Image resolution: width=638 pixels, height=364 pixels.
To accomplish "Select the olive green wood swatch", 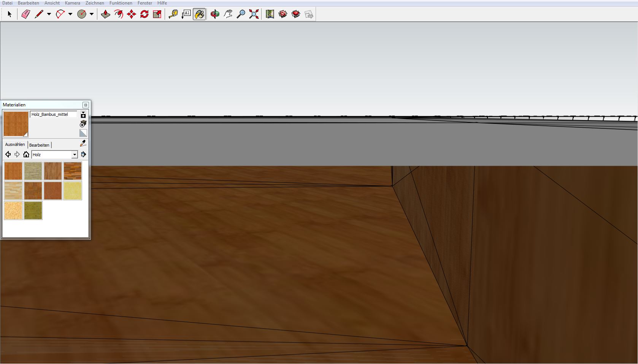I will [33, 210].
